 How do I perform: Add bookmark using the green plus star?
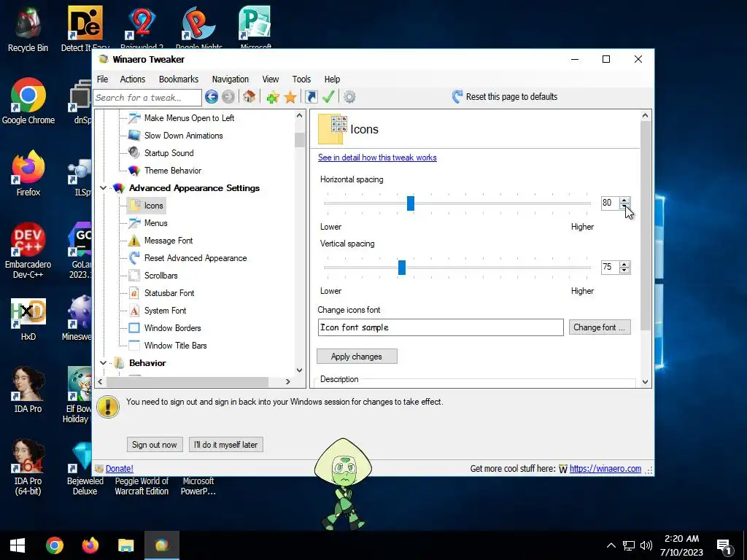click(273, 97)
